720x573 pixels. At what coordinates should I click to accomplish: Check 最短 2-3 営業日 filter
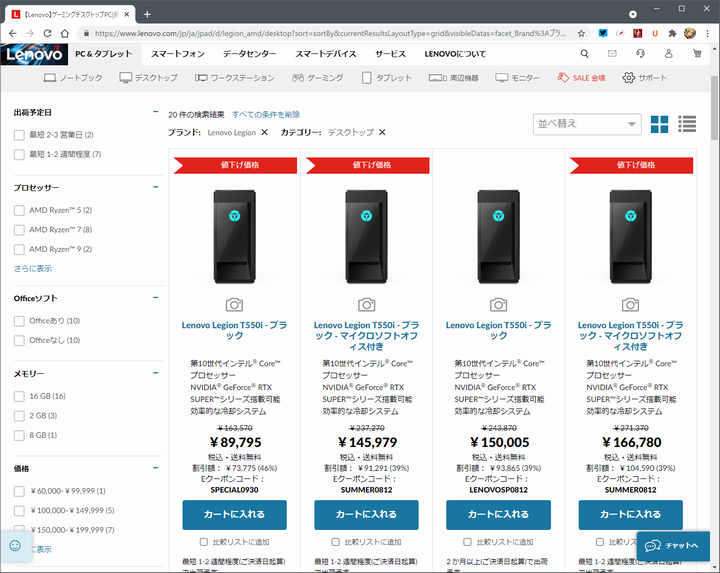19,135
